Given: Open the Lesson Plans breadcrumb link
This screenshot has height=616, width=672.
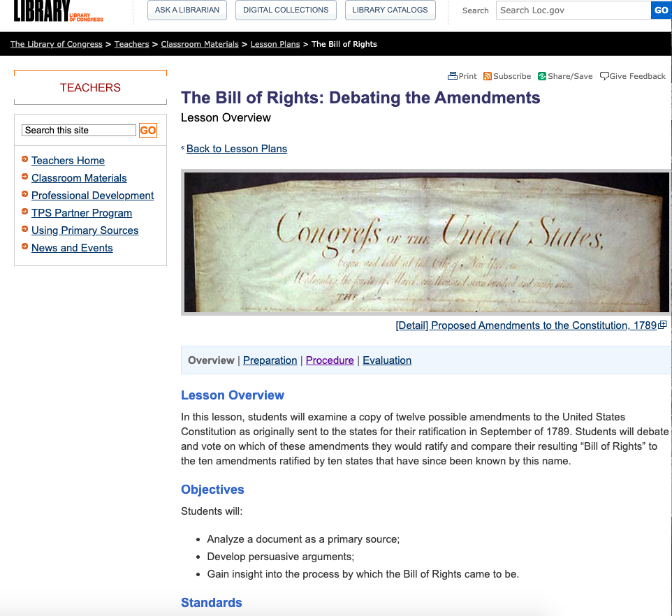Looking at the screenshot, I should coord(275,44).
